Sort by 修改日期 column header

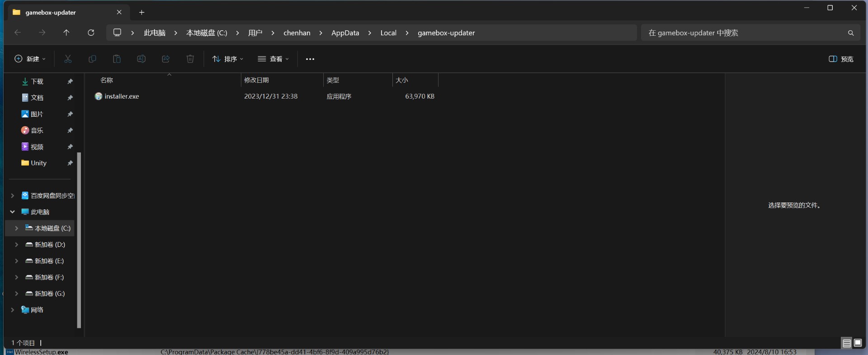pos(282,80)
